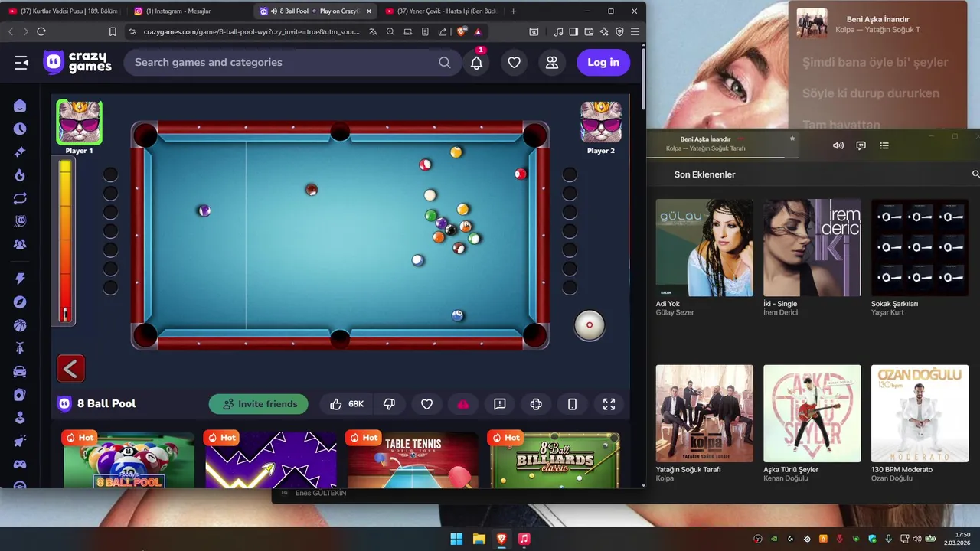Open Updated arrows icon in sidebar
The image size is (980, 551).
pos(20,198)
